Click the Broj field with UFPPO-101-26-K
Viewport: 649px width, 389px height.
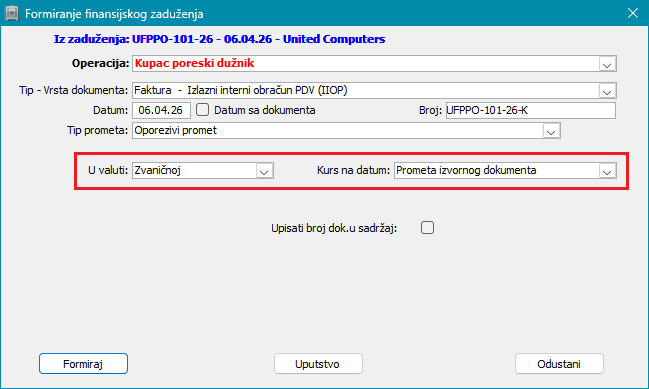(x=531, y=110)
